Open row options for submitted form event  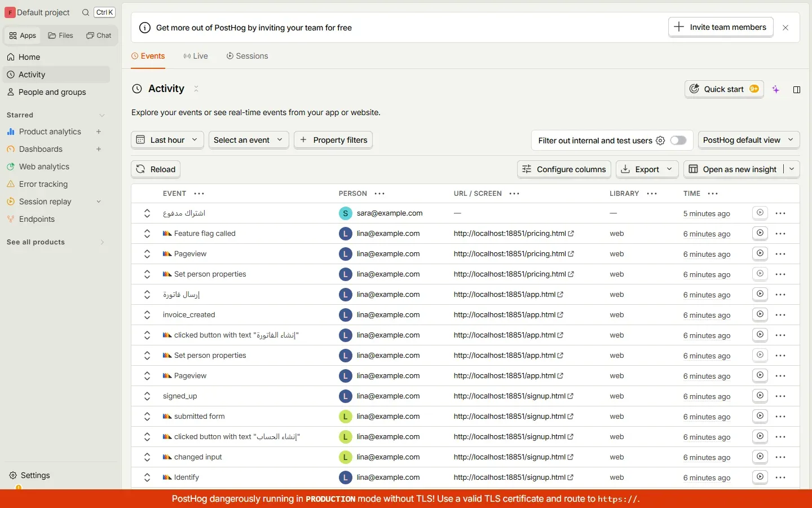[x=780, y=417]
